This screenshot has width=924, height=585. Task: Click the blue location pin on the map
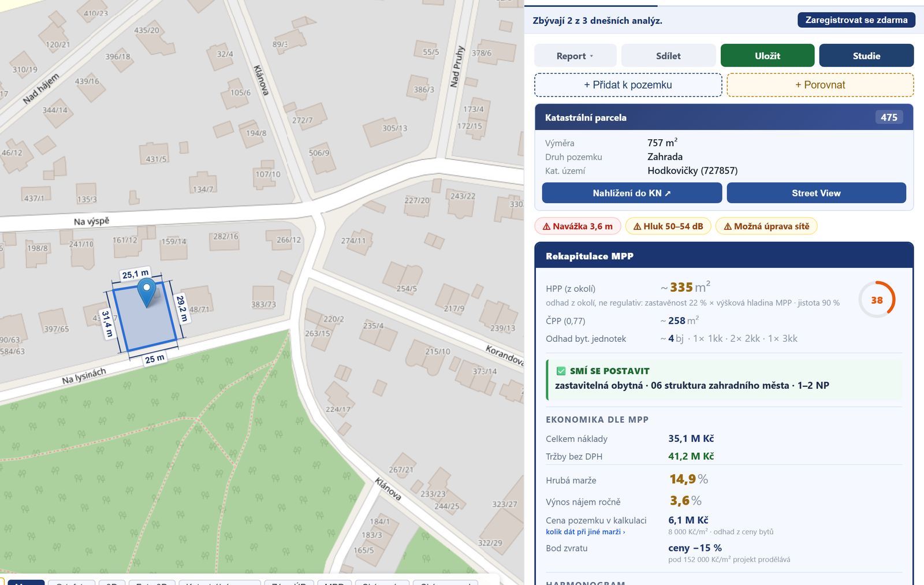pyautogui.click(x=147, y=292)
